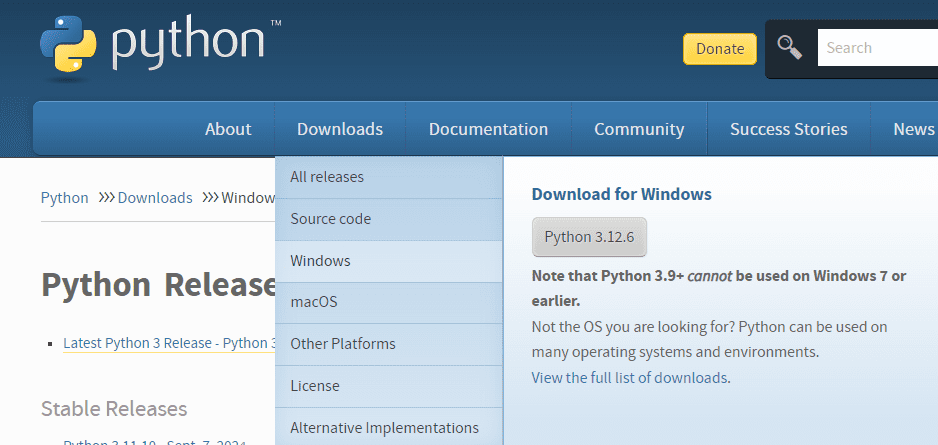Open the Documentation menu
The image size is (938, 445).
click(x=488, y=129)
